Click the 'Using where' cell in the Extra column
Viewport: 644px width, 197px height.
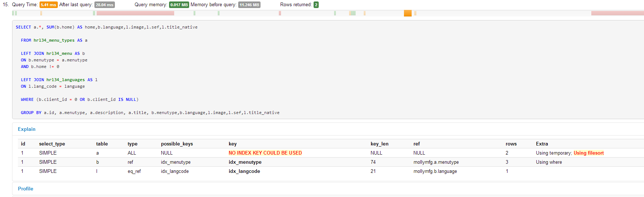(549, 162)
